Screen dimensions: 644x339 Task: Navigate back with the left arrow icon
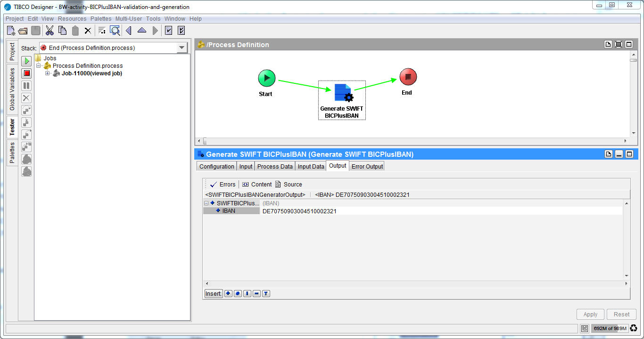(x=128, y=31)
